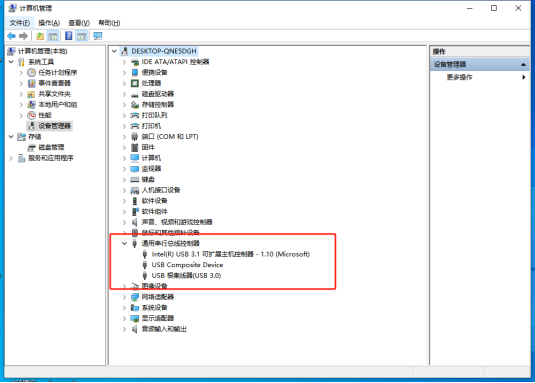Click the 监视器 monitor icon
Viewport: 535px width, 383px height.
[x=135, y=169]
